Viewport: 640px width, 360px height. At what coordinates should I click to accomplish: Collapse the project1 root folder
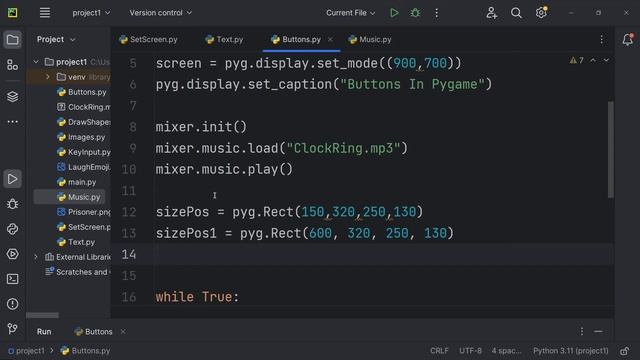click(36, 62)
